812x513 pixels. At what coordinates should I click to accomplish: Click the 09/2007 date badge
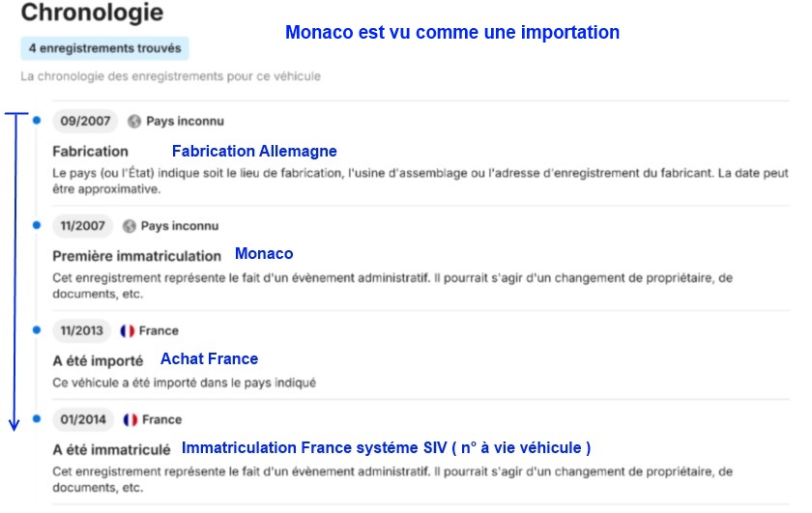pyautogui.click(x=85, y=122)
